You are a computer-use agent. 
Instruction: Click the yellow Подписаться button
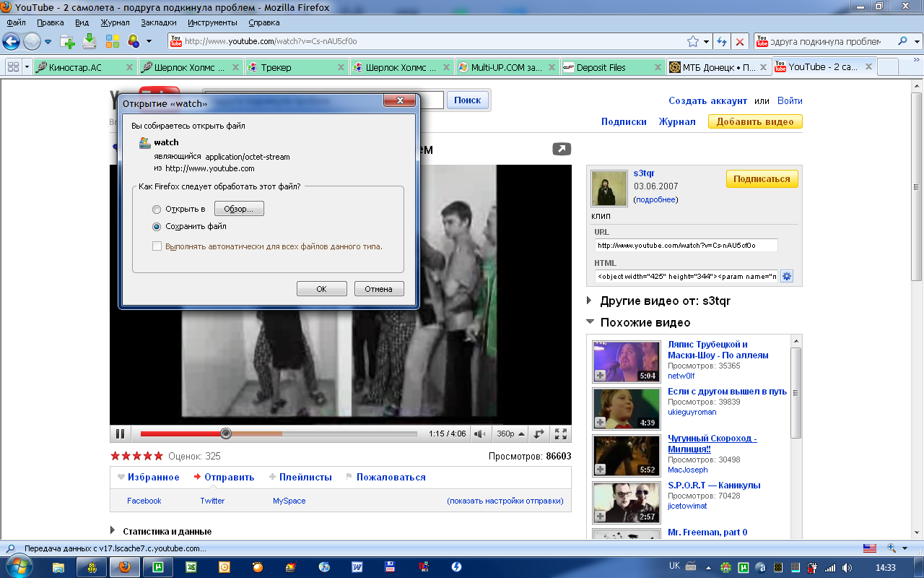click(762, 179)
